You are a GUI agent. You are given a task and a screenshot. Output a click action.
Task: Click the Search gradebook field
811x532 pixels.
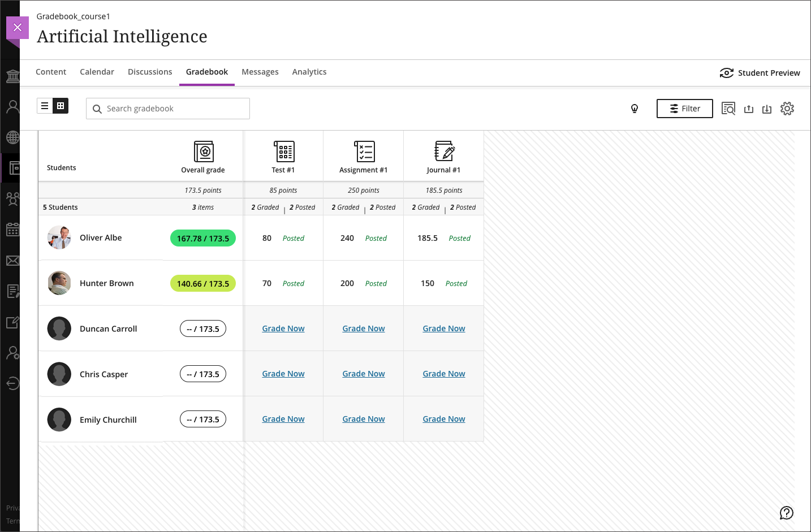168,109
